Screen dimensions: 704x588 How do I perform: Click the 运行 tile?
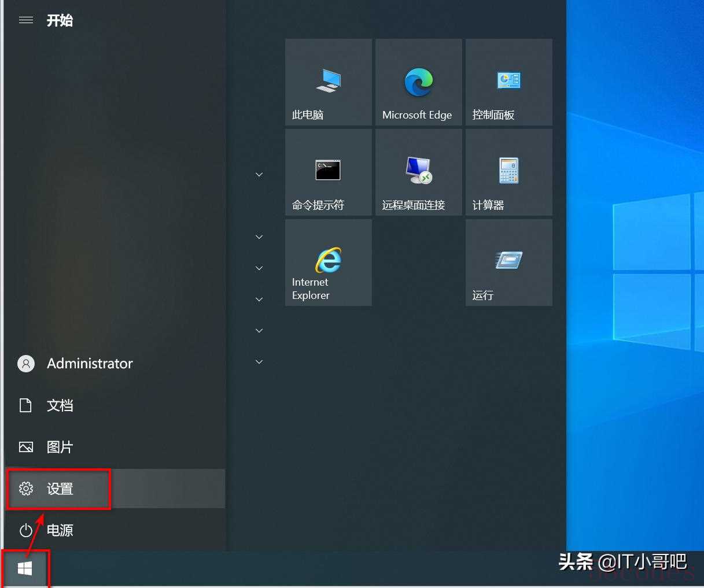click(508, 262)
